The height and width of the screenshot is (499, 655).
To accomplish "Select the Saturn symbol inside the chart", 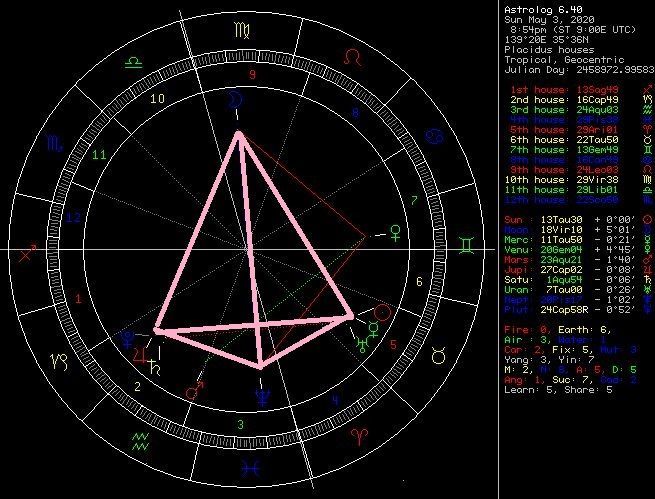I will [155, 367].
